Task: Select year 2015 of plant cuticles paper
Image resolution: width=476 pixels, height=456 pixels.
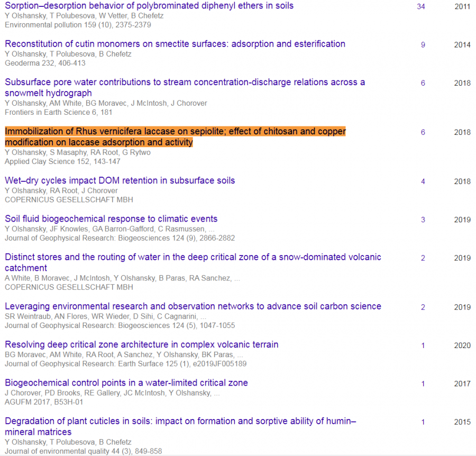Action: pyautogui.click(x=462, y=422)
